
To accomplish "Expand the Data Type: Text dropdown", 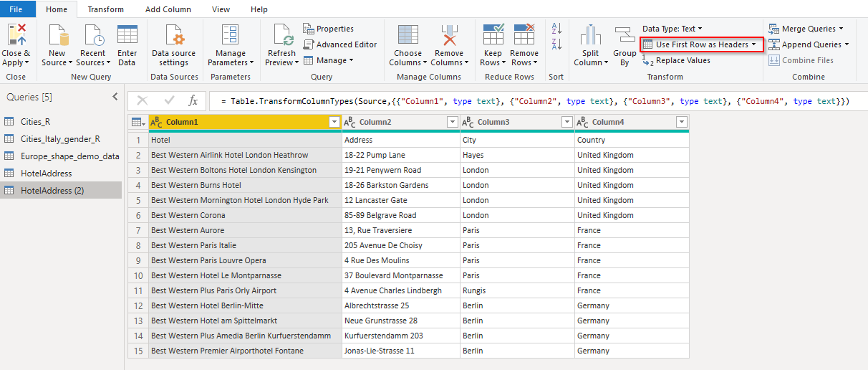I will [x=672, y=29].
